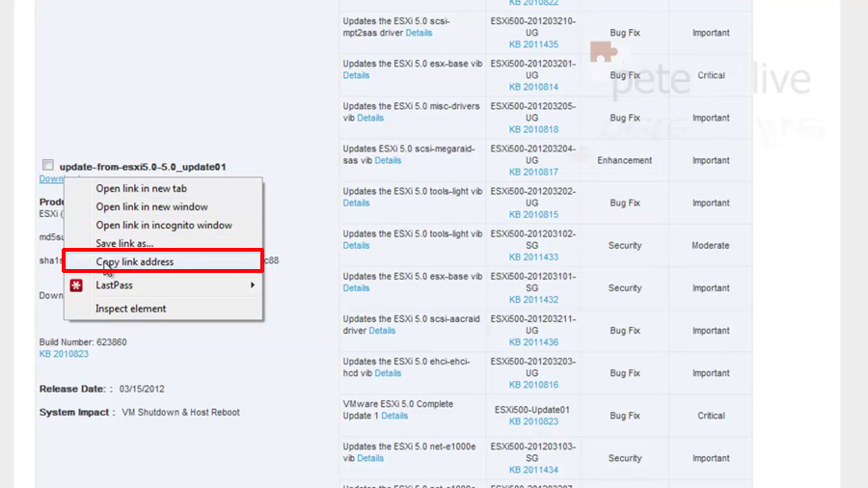The height and width of the screenshot is (488, 868).
Task: Open KB 2010818 article link
Action: pyautogui.click(x=533, y=129)
